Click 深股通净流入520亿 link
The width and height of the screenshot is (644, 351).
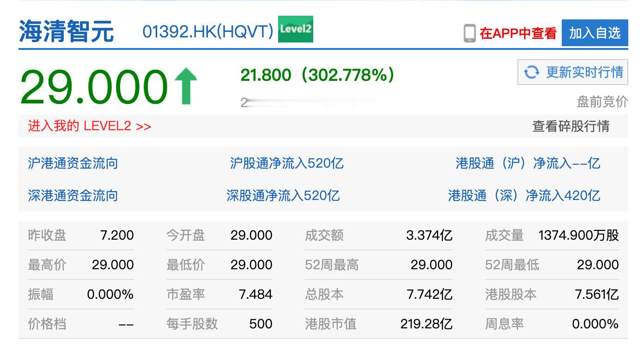[x=283, y=195]
